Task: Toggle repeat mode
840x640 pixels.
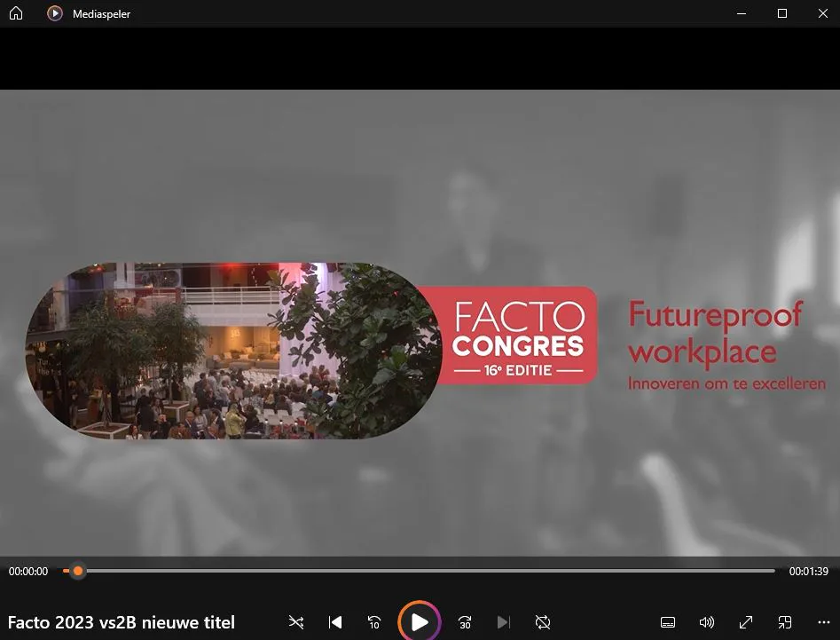Action: click(x=543, y=621)
